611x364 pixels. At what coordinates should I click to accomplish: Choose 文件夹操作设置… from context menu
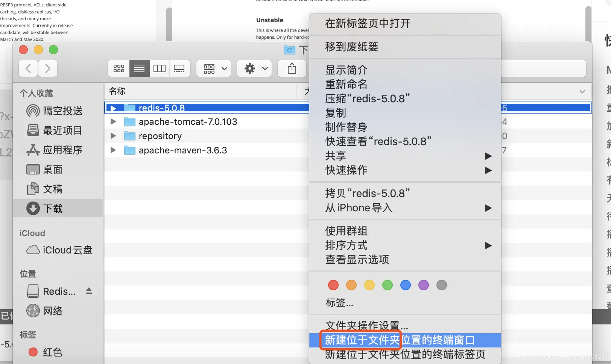405,326
